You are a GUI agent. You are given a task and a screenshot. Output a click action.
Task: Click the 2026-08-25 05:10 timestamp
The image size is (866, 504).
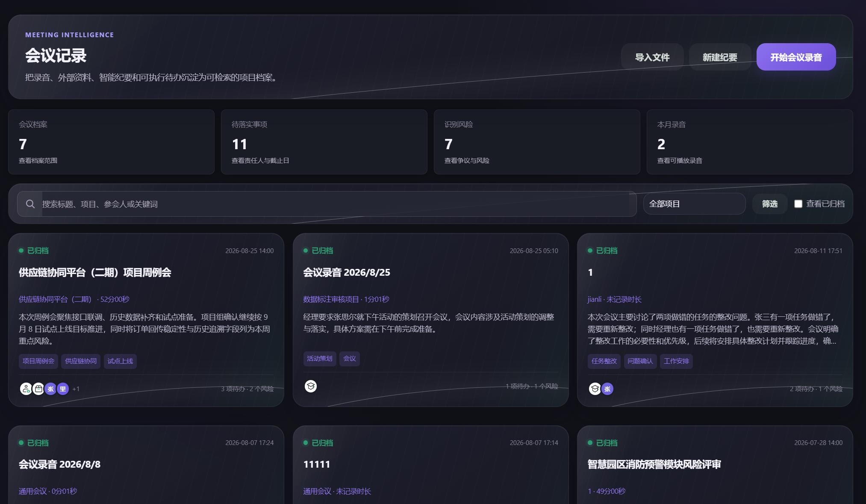[534, 251]
